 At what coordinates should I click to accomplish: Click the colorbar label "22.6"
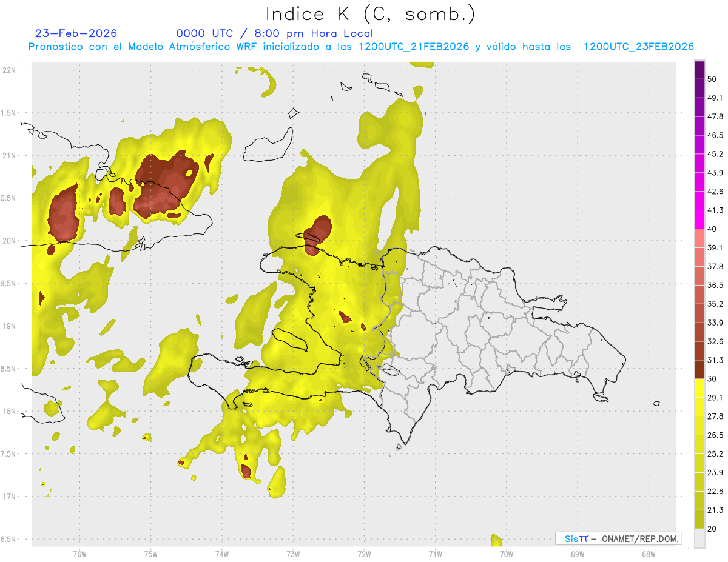pos(715,492)
